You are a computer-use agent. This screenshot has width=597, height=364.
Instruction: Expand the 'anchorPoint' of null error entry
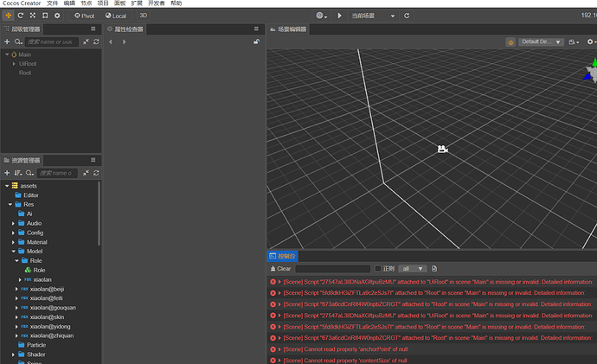coord(279,349)
